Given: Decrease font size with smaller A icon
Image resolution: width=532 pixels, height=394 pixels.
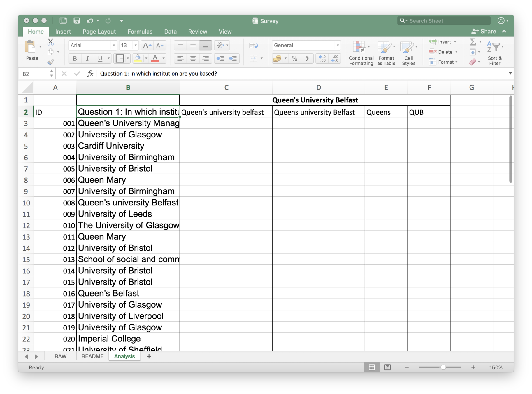Looking at the screenshot, I should (x=160, y=45).
